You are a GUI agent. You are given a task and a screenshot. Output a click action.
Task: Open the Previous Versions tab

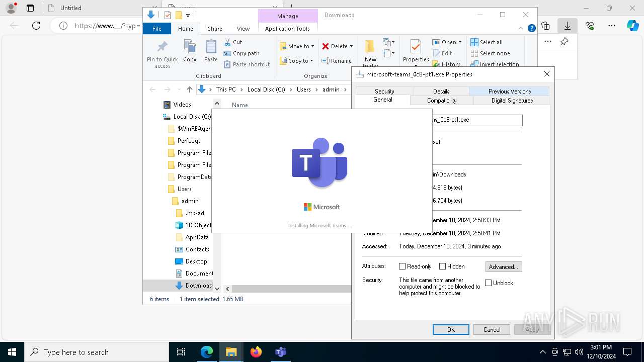pyautogui.click(x=509, y=91)
